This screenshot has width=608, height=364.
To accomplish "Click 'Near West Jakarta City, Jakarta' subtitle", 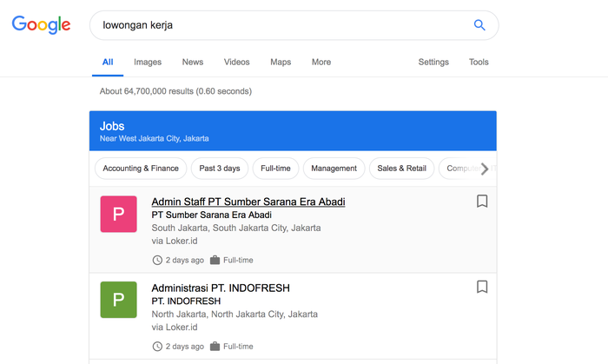I will coord(155,138).
